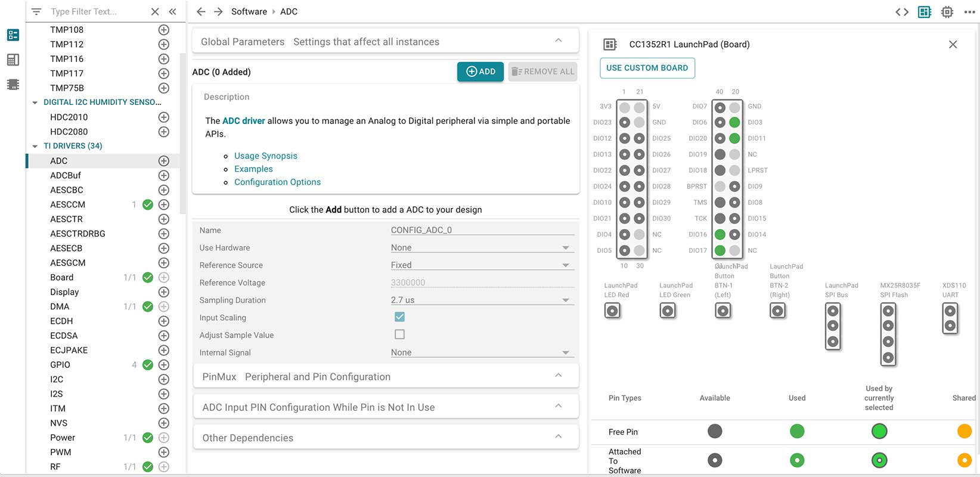Open the board view icon
Screen dimensions: 980x477
(925, 12)
